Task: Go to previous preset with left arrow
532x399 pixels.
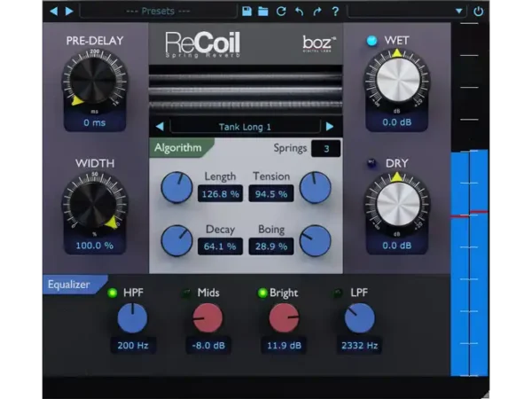Action: [x=53, y=12]
